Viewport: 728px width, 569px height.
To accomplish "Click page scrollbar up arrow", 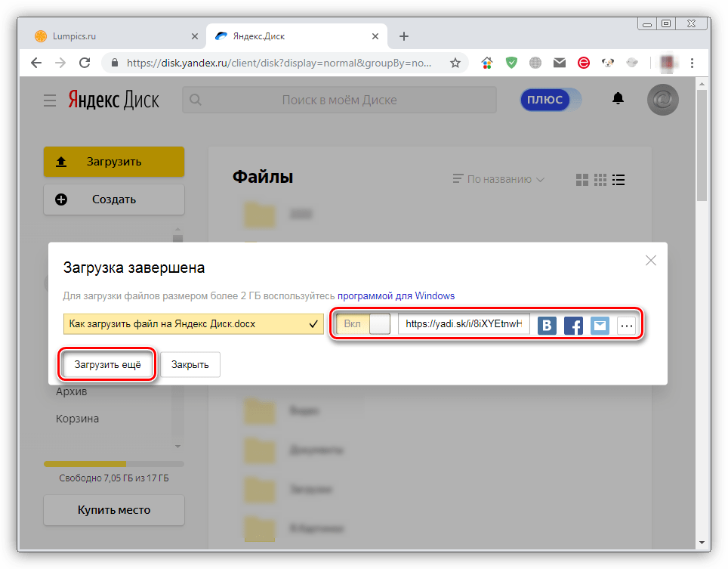I will (701, 84).
